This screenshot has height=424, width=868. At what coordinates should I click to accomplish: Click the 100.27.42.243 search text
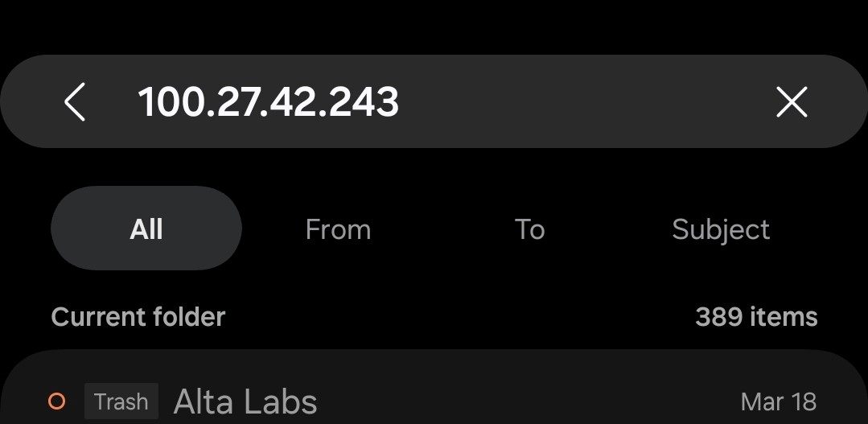[x=269, y=102]
